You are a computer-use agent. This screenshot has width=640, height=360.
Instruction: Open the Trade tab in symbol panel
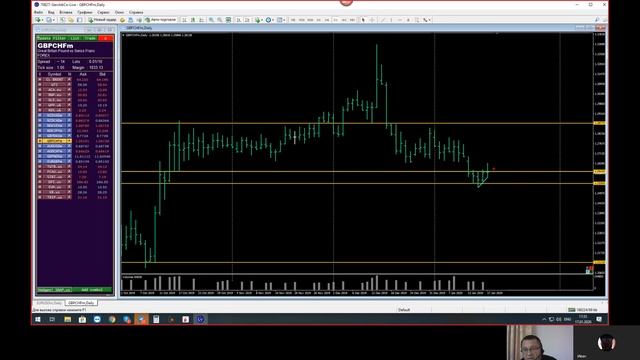(90, 38)
